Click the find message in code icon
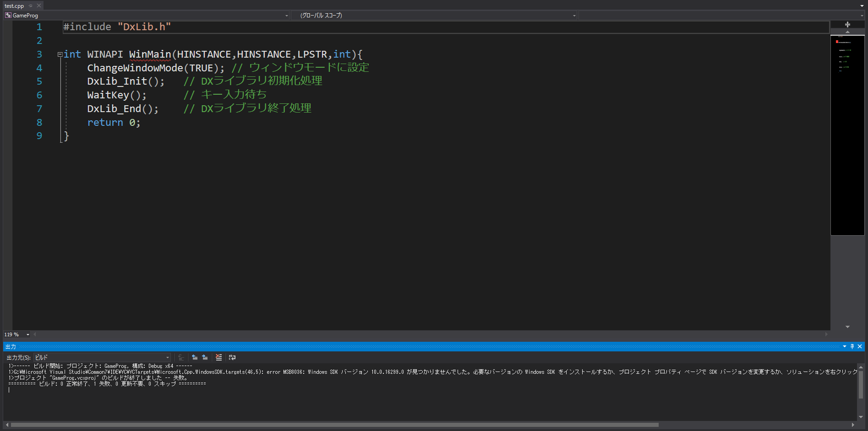Image resolution: width=868 pixels, height=431 pixels. click(x=181, y=357)
